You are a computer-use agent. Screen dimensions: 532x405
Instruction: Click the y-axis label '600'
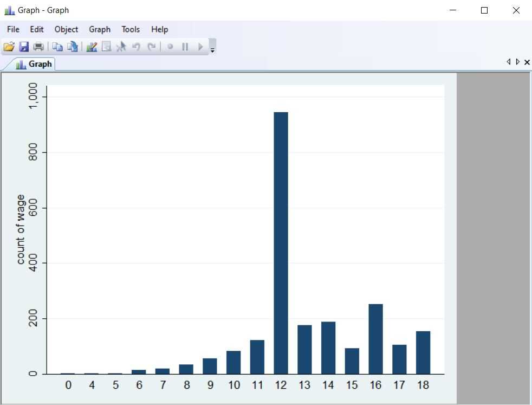[33, 208]
